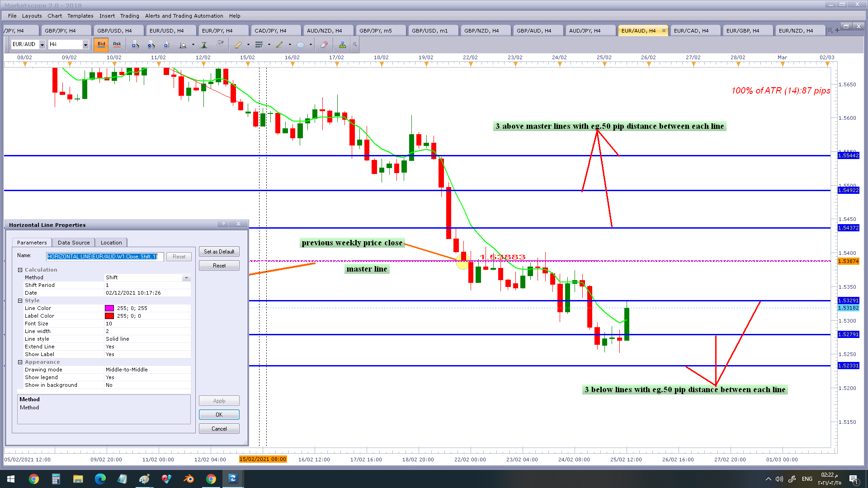Select the line drawing tool
This screenshot has height=488, width=868.
point(279,45)
